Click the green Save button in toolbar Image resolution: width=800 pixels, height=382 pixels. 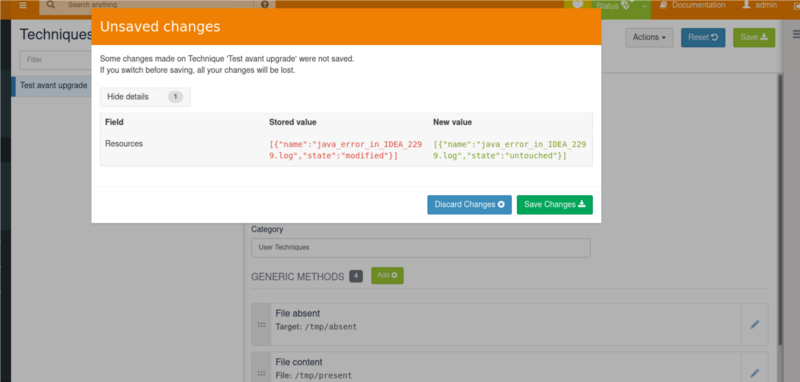pyautogui.click(x=754, y=37)
